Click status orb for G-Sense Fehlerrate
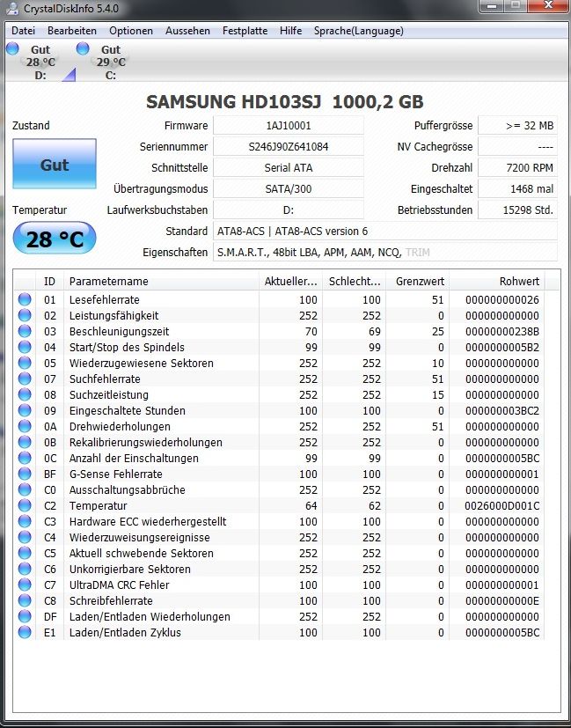 tap(25, 474)
